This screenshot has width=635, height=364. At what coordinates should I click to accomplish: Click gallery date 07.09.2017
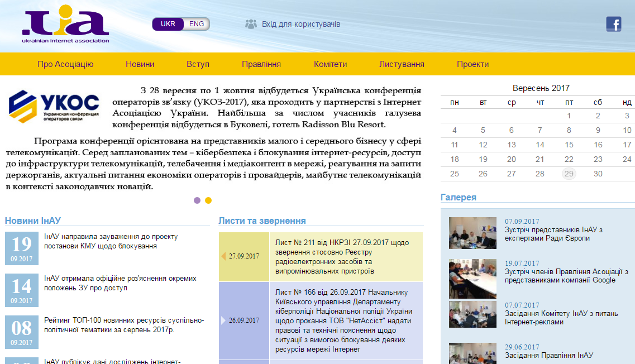point(522,222)
